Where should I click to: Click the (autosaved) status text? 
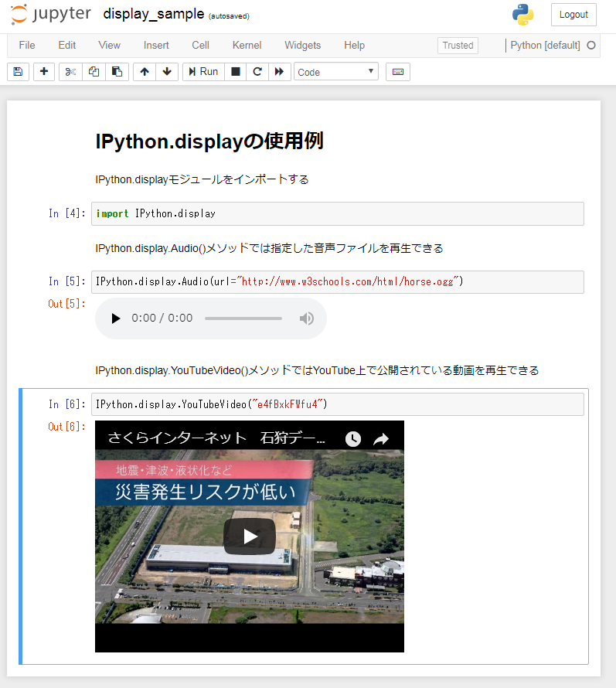click(x=229, y=16)
